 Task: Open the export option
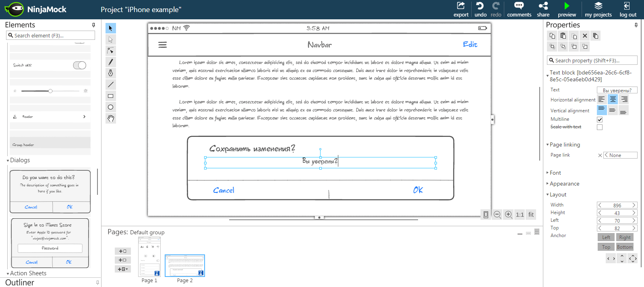click(461, 9)
